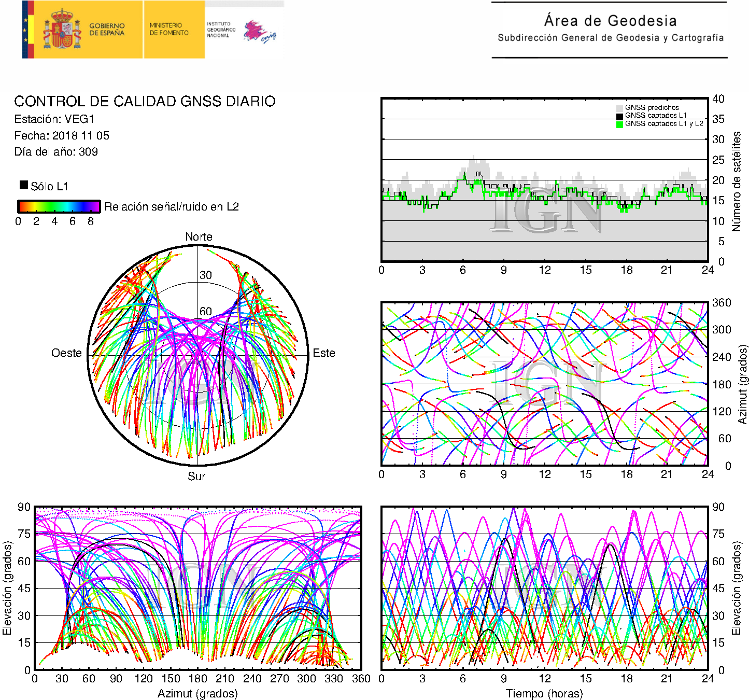The image size is (749, 700).
Task: Click the Este label on the sky plot
Action: click(x=324, y=353)
